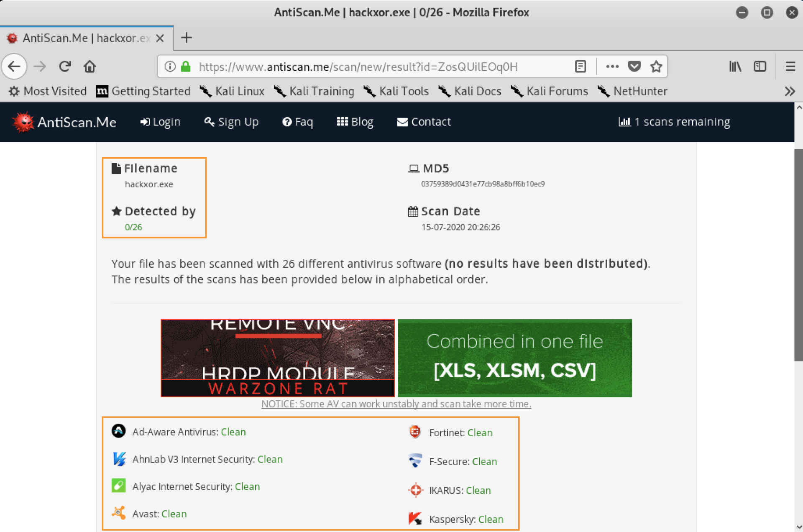Click the green padlock security icon
This screenshot has height=532, width=803.
(x=186, y=66)
